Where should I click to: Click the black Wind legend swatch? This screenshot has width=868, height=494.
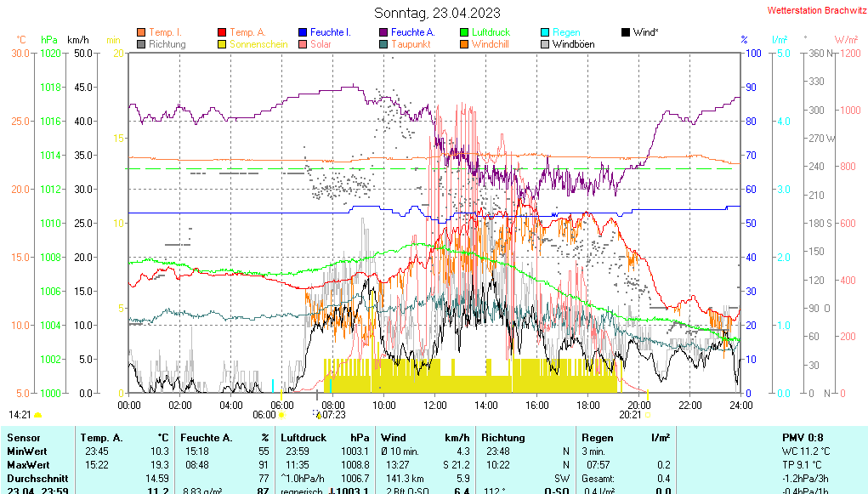click(626, 32)
